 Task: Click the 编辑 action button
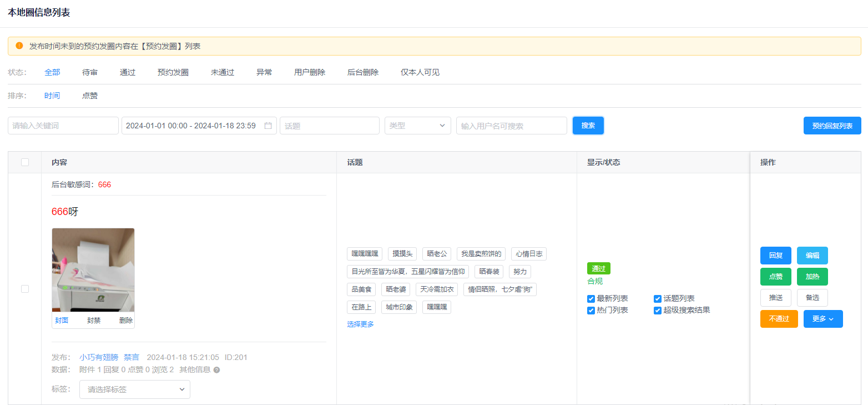(813, 256)
